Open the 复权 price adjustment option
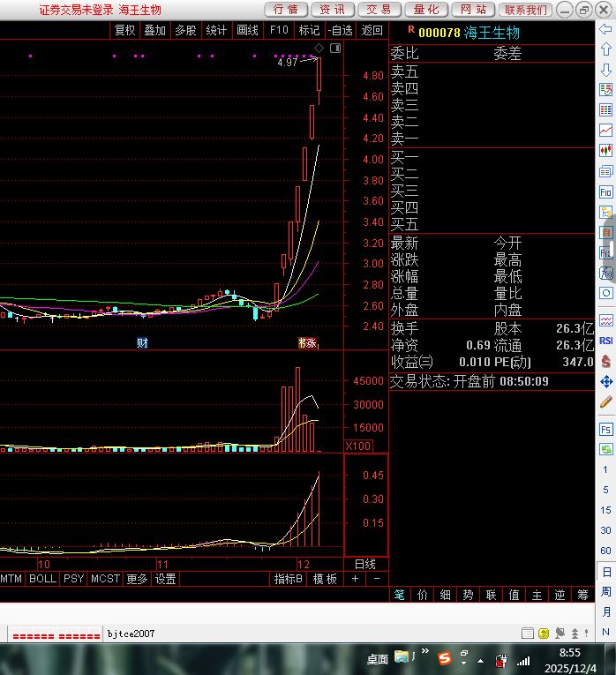Image resolution: width=616 pixels, height=675 pixels. tap(124, 30)
